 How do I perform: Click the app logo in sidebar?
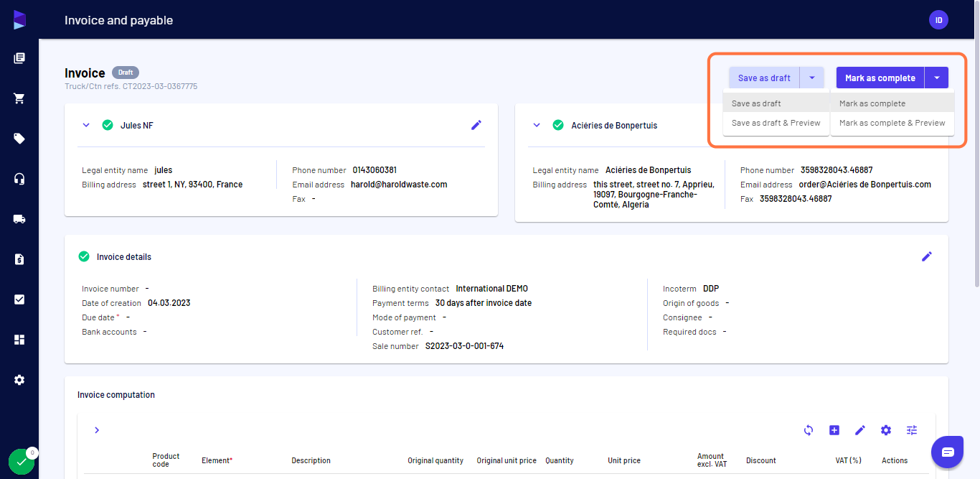coord(19,20)
